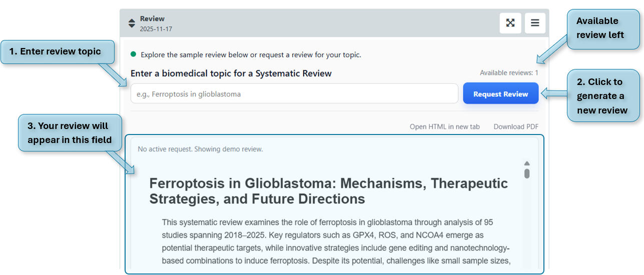Click the scroll-up arrow in review pane

click(x=527, y=163)
